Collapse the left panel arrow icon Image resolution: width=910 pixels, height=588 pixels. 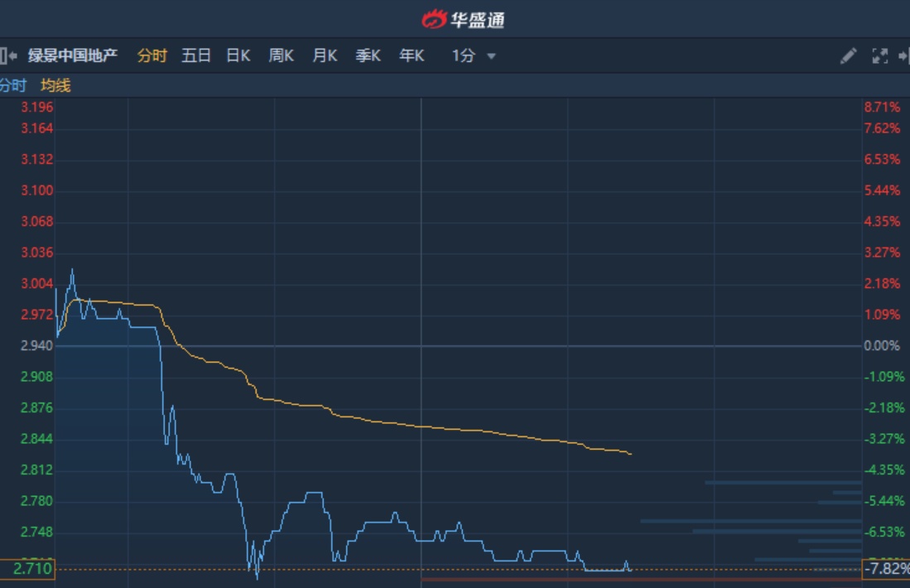pyautogui.click(x=8, y=55)
